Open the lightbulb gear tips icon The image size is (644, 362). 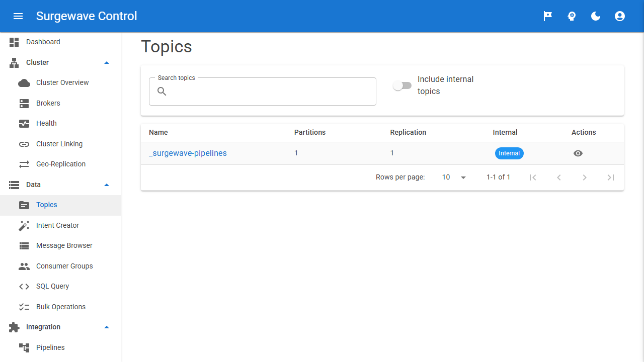(572, 16)
